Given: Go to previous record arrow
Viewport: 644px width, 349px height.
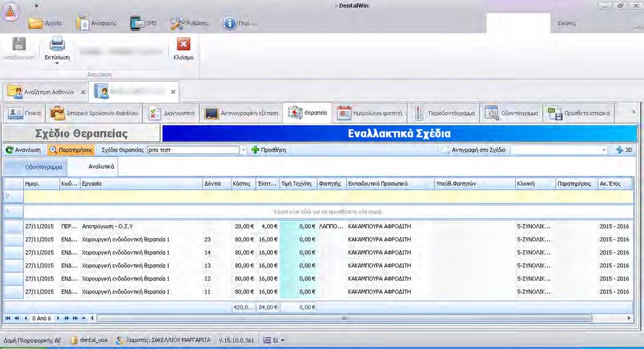Looking at the screenshot, I should click(x=26, y=318).
